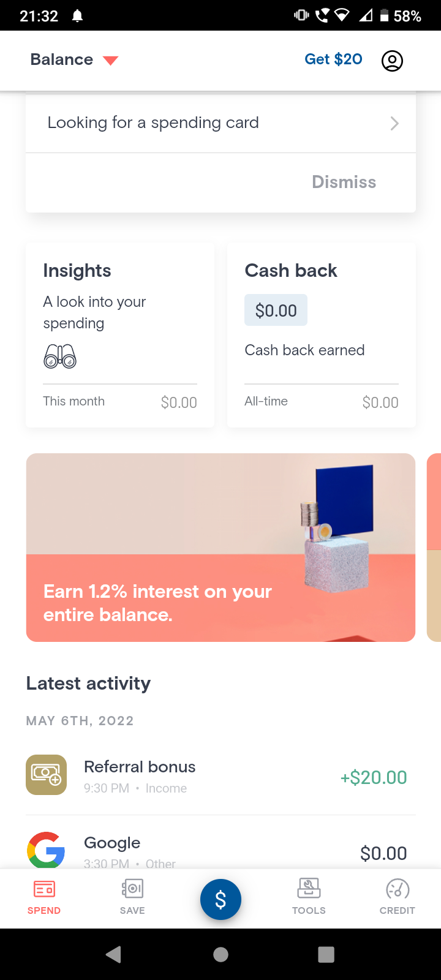Tap the Android home navigation button
The height and width of the screenshot is (980, 441).
(x=221, y=954)
